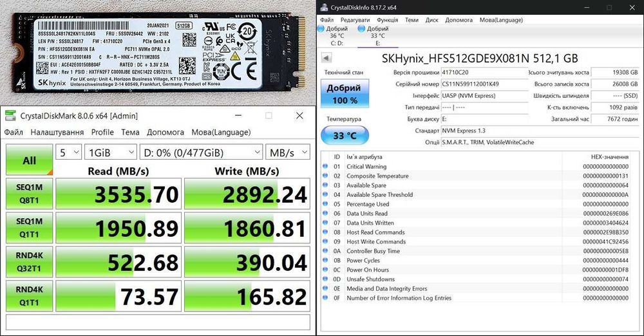644x336 pixels.
Task: Start the SEQ1M Q8T1 test
Action: [29, 194]
